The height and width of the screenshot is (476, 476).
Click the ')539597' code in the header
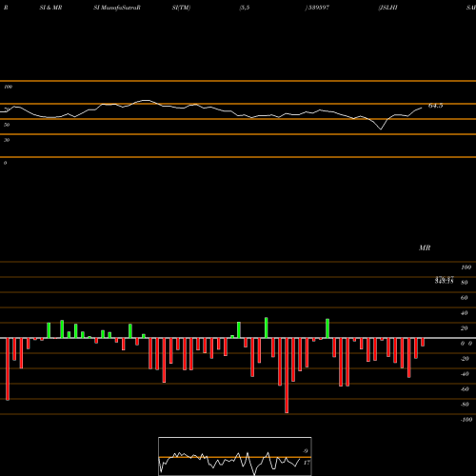[317, 8]
